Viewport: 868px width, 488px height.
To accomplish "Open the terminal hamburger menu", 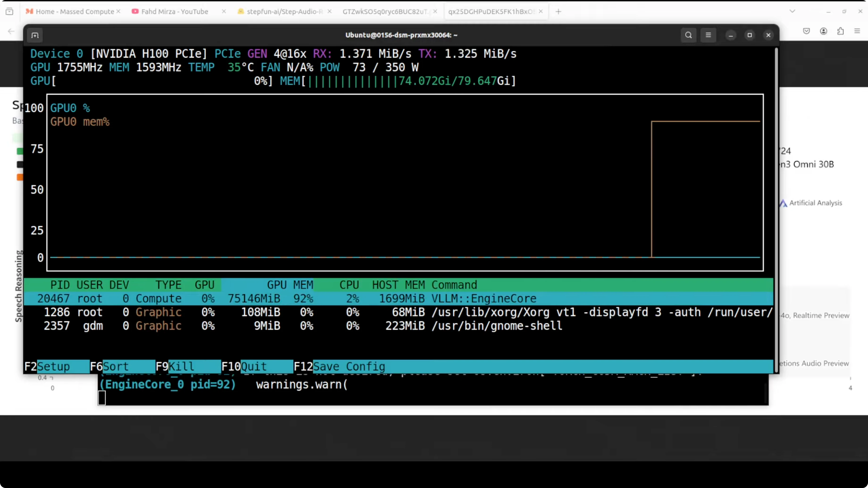I will 708,35.
